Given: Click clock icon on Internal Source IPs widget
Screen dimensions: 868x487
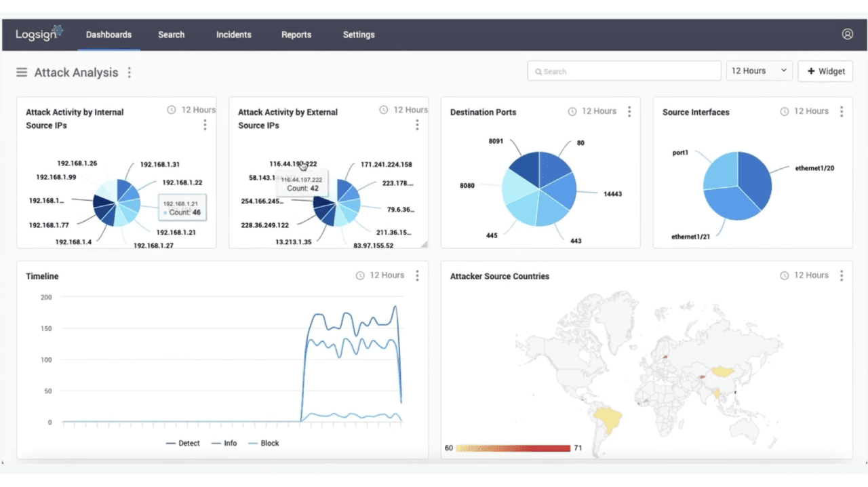Looking at the screenshot, I should [172, 110].
